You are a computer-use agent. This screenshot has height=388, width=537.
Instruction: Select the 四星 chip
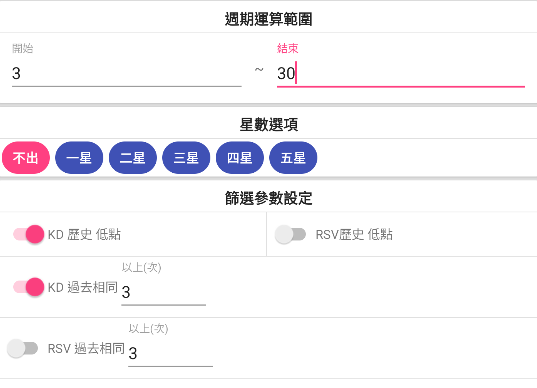click(240, 158)
